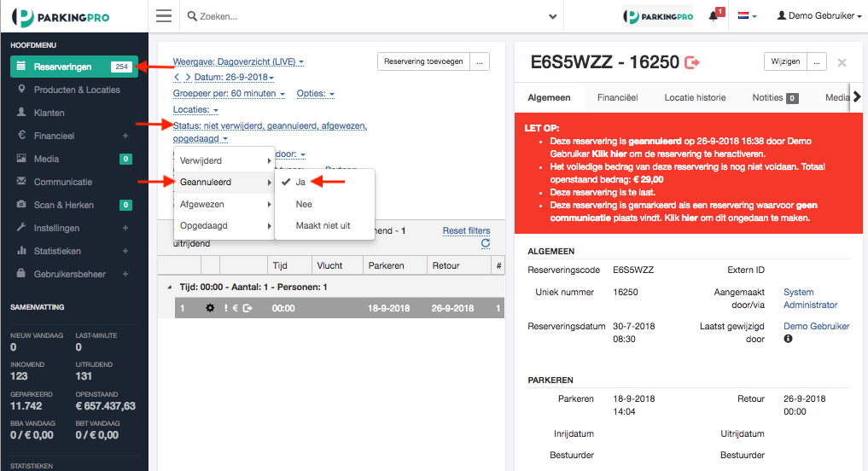Sort by the Vlucht column header

pos(337,265)
